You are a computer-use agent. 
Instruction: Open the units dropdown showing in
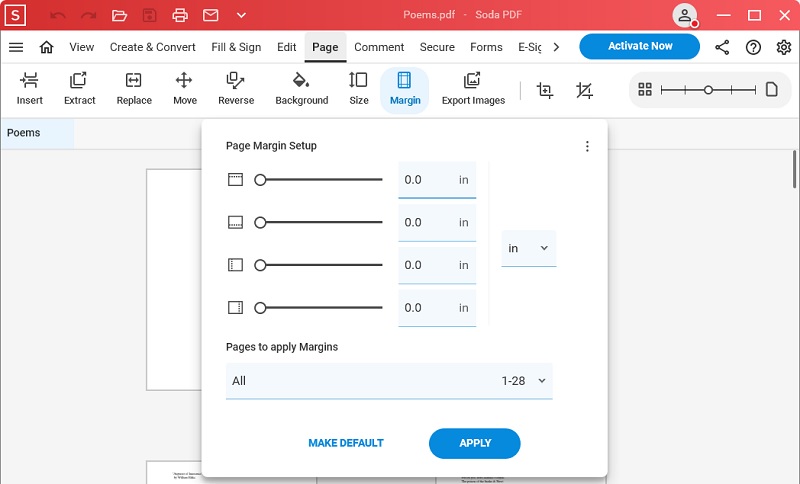tap(529, 248)
